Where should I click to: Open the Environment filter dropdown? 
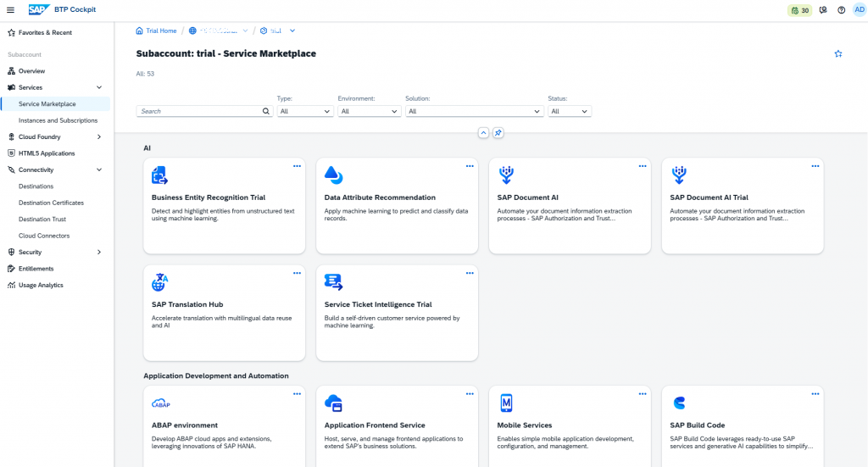370,111
